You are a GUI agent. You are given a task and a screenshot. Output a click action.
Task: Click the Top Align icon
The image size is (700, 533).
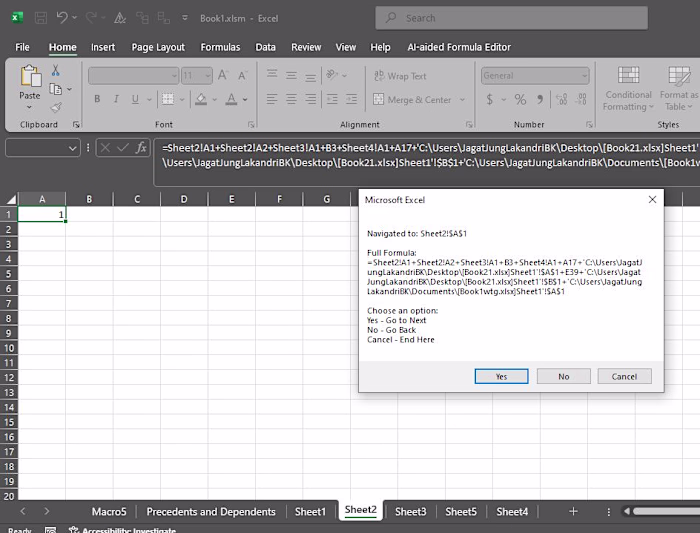click(272, 74)
